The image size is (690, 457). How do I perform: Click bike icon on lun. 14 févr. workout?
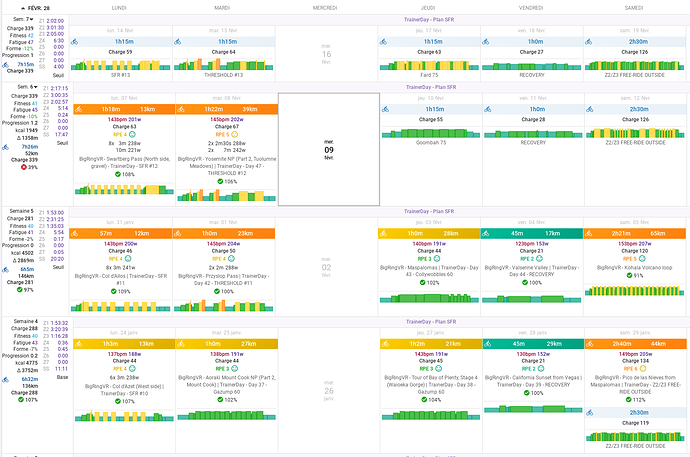pyautogui.click(x=74, y=42)
